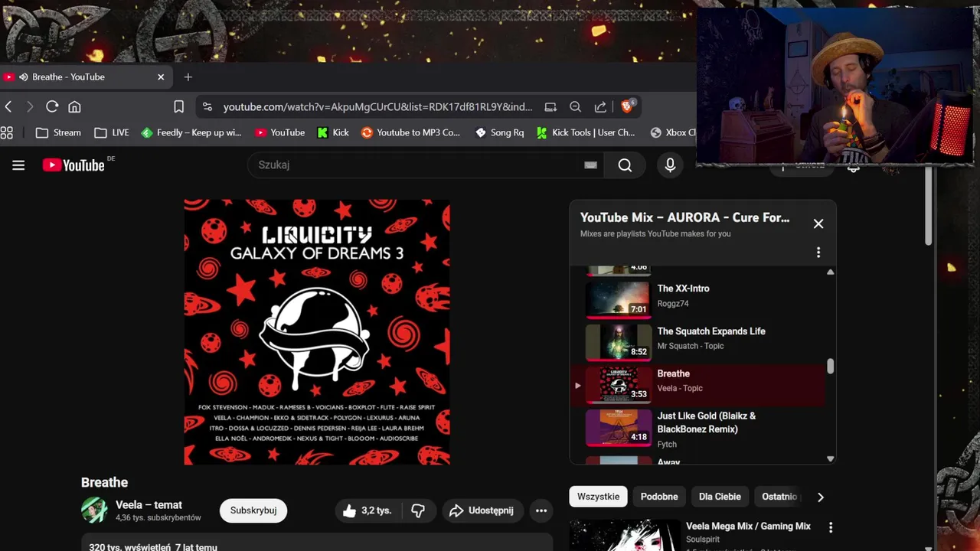Show more filter chips with right chevron

pyautogui.click(x=820, y=497)
